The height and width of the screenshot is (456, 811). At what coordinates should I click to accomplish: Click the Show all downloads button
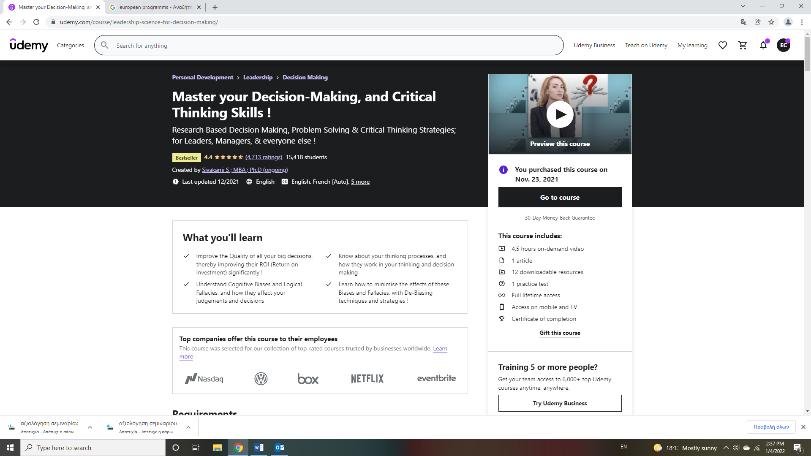coord(771,427)
